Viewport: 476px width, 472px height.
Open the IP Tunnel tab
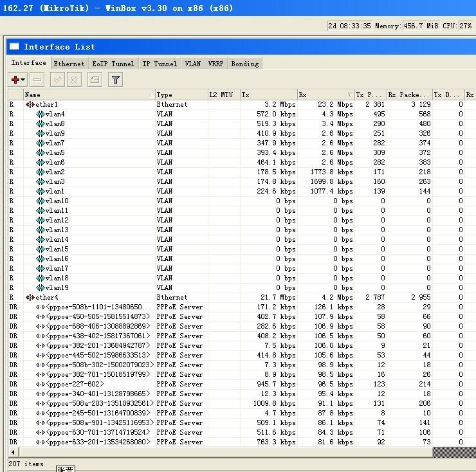click(160, 64)
